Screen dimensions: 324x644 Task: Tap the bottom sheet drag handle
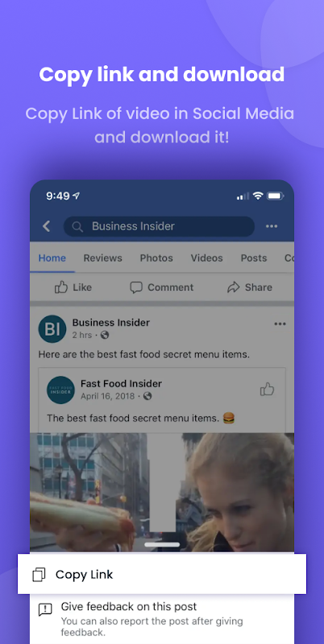coord(162,545)
